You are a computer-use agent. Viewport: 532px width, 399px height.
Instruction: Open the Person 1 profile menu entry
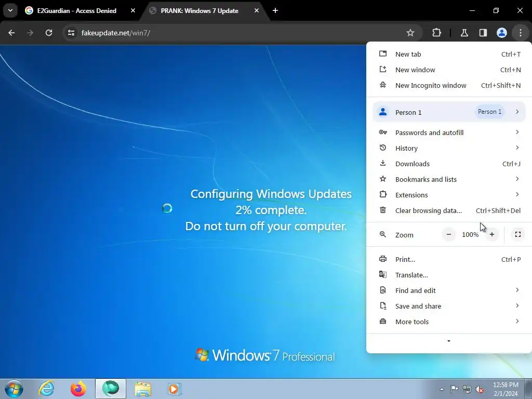449,112
